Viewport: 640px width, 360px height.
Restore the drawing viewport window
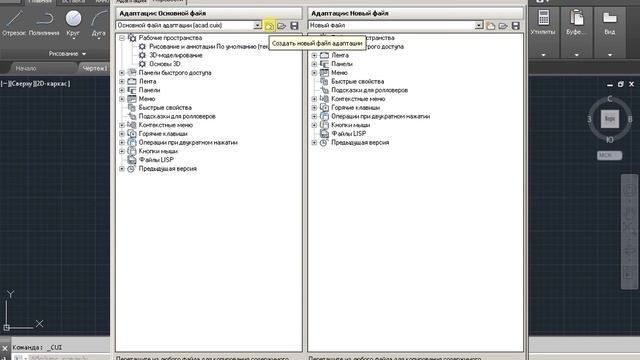point(620,84)
